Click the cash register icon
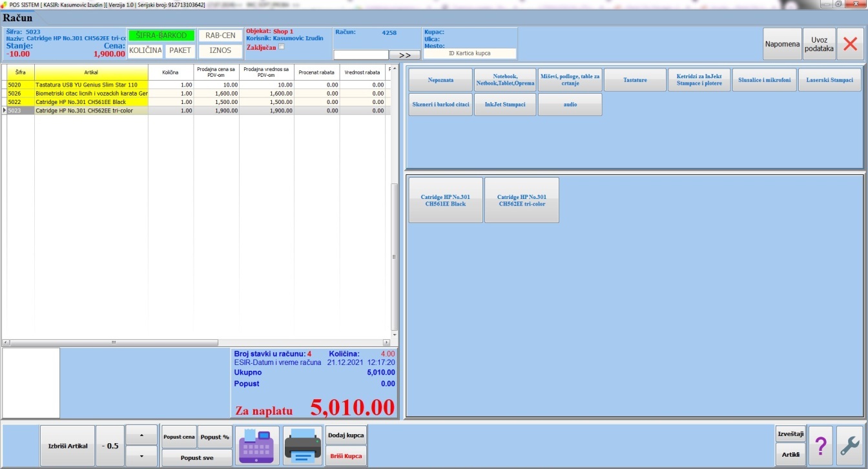Viewport: 868px width, 469px height. click(x=257, y=446)
